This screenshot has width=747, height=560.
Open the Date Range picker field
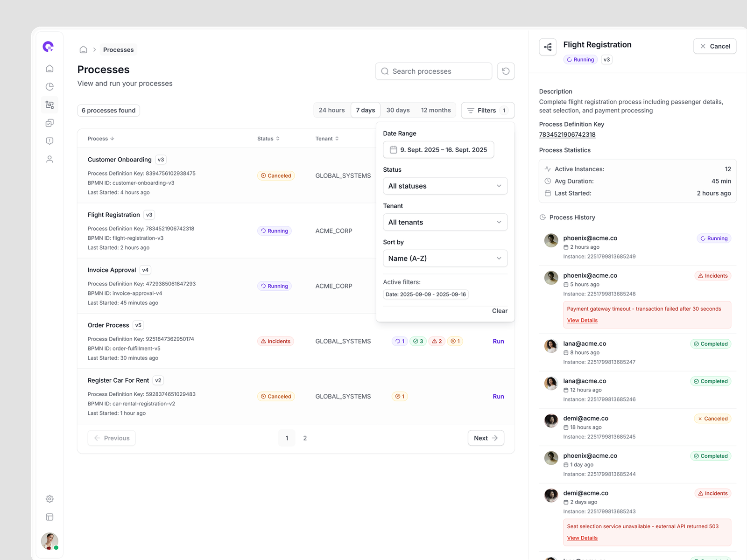438,149
